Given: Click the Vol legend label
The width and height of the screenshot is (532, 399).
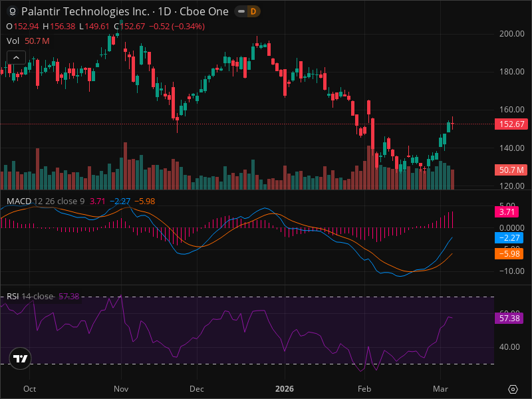Looking at the screenshot, I should click(13, 41).
